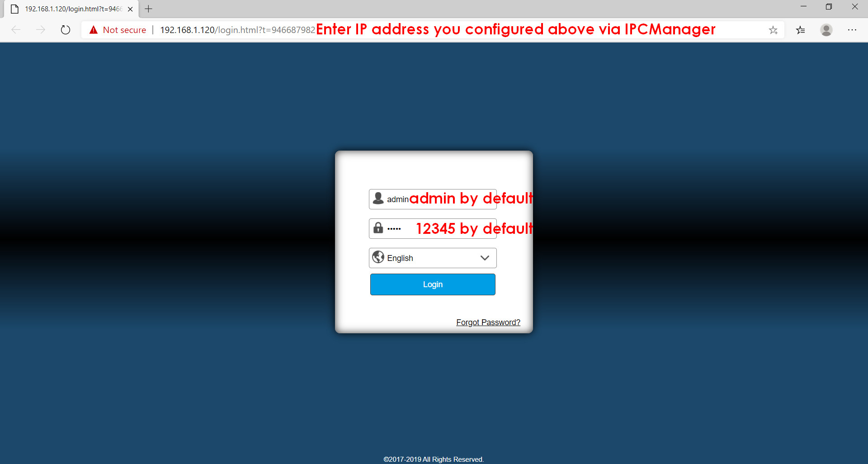The image size is (868, 464).
Task: Focus the password input field
Action: (x=433, y=228)
